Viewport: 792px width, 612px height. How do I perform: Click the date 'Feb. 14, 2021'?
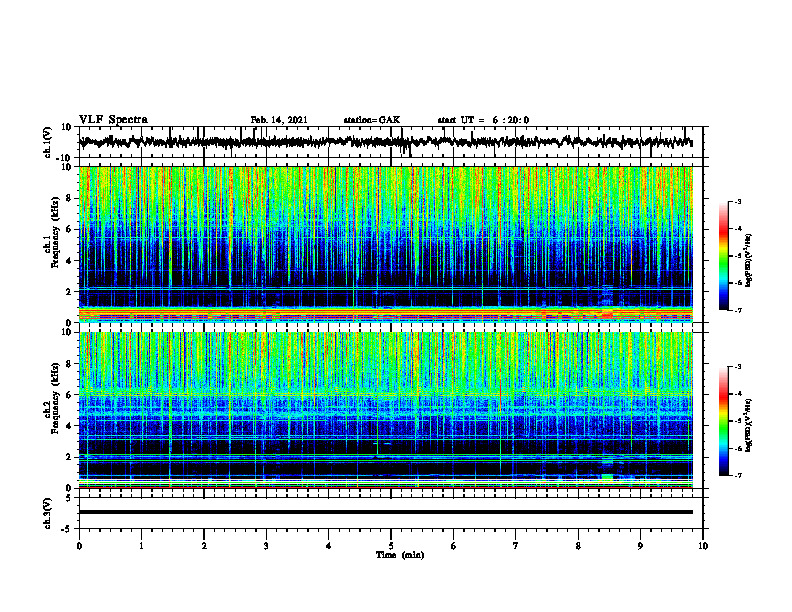[279, 120]
